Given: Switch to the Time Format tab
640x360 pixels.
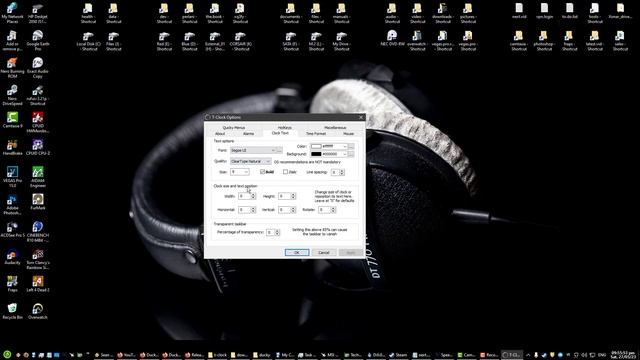Looking at the screenshot, I should (316, 133).
